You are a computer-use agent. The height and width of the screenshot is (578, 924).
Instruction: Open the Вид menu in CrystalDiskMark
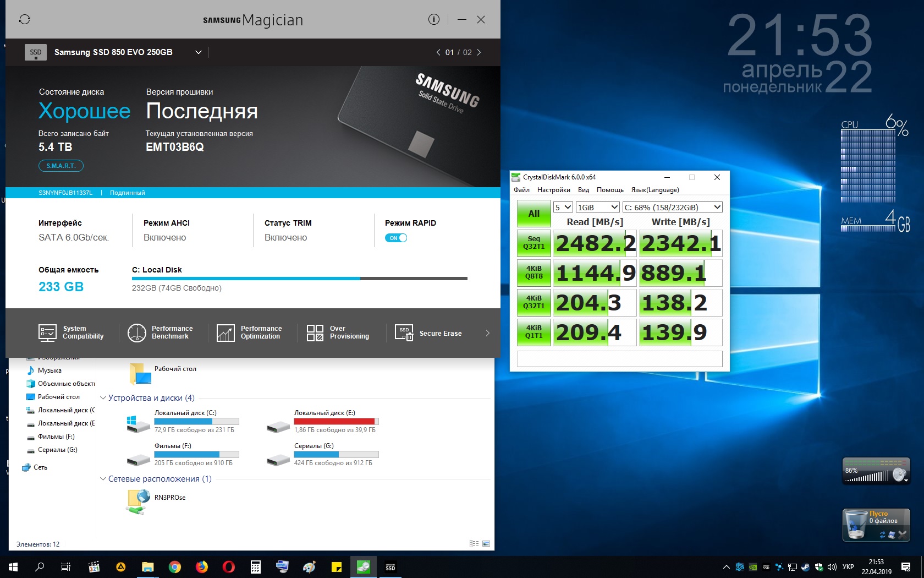pos(584,190)
